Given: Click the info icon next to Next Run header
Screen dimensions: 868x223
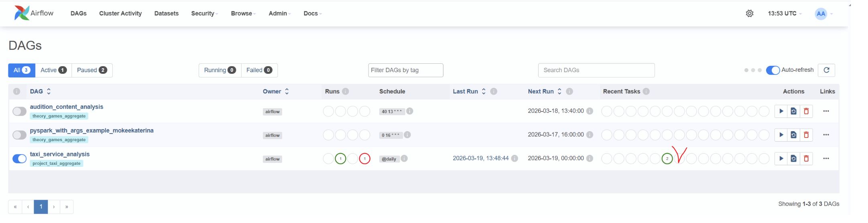Looking at the screenshot, I should point(569,91).
